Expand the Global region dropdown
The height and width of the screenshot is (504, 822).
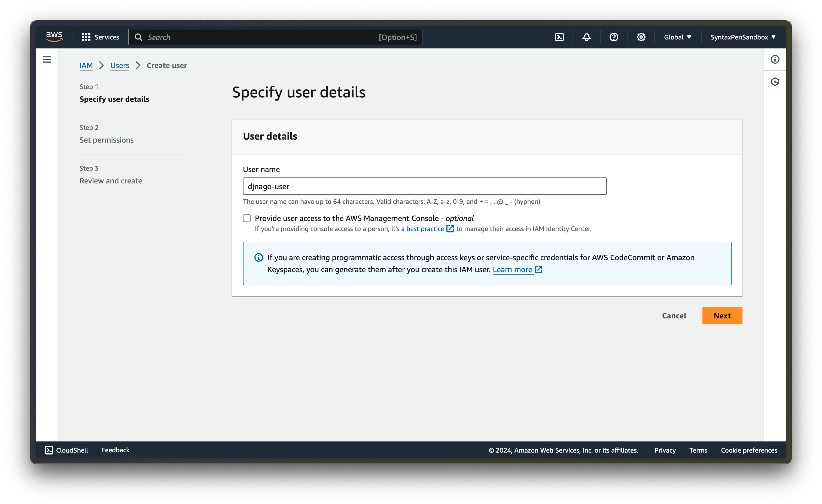tap(677, 37)
